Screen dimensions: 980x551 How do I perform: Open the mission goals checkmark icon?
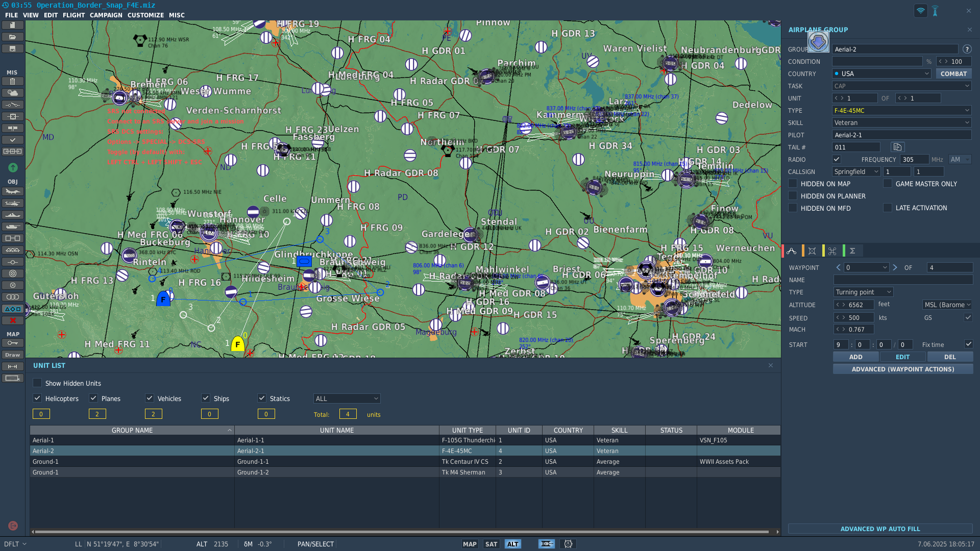[x=13, y=140]
